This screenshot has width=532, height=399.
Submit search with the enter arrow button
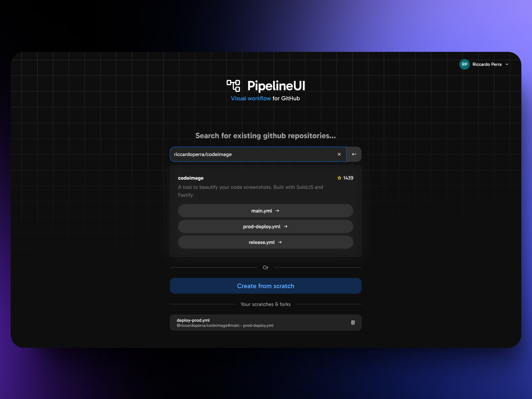click(354, 154)
